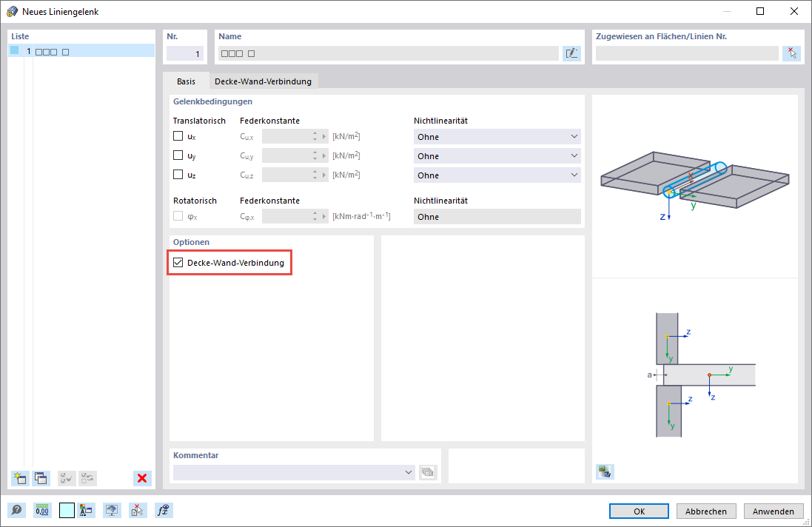Image resolution: width=812 pixels, height=527 pixels.
Task: Click the invert selection icon under the list
Action: coord(87,478)
